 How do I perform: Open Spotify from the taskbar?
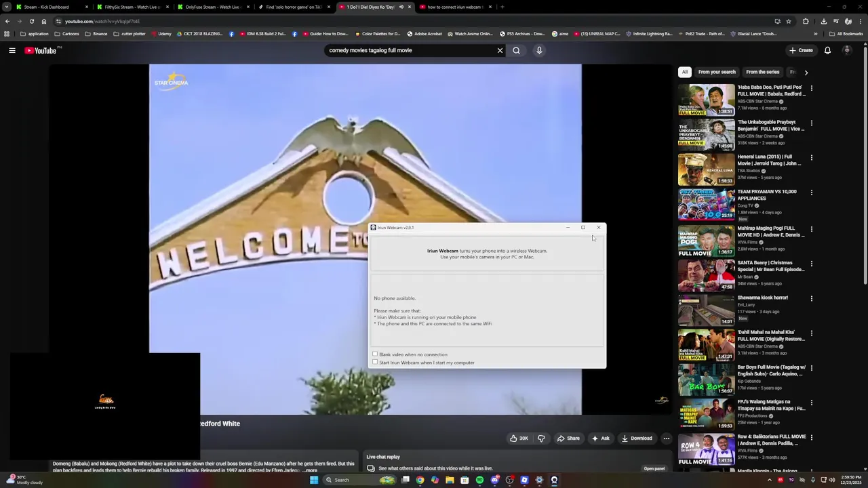click(x=479, y=480)
